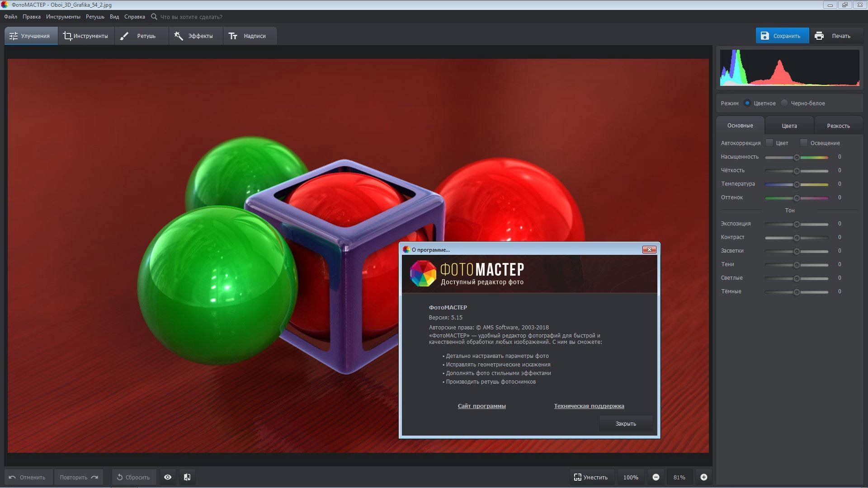The width and height of the screenshot is (868, 488).
Task: Click the ФотоМАСТЕР app icon in the title bar
Action: [x=5, y=5]
